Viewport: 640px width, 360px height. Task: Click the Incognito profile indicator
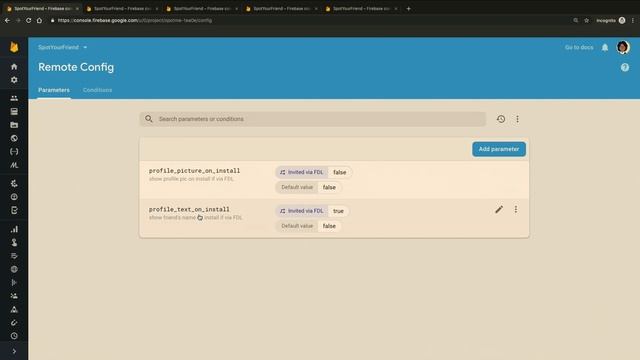point(611,20)
